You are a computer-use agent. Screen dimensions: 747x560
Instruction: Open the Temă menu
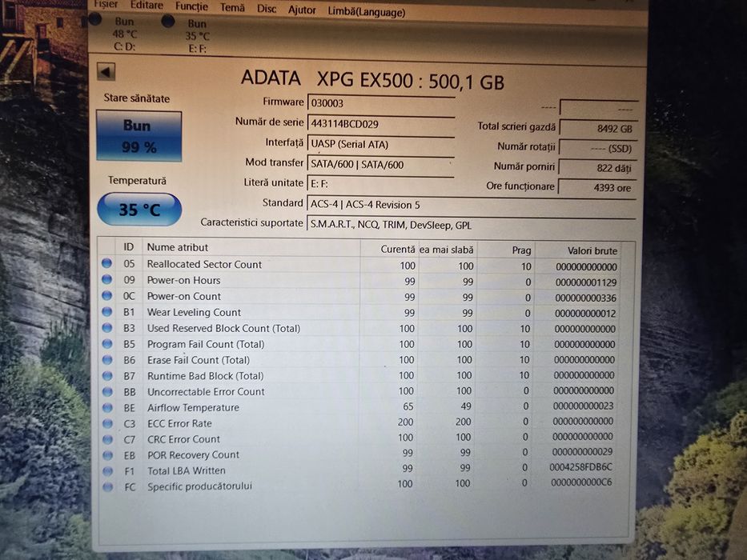click(x=232, y=8)
